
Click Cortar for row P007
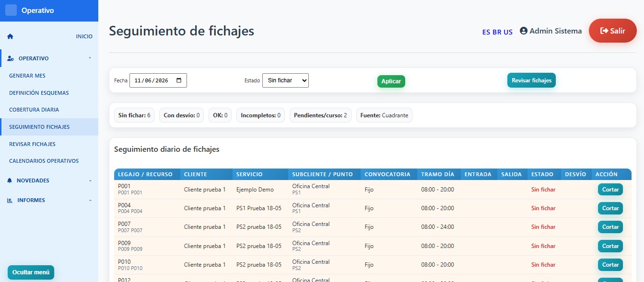click(x=610, y=227)
